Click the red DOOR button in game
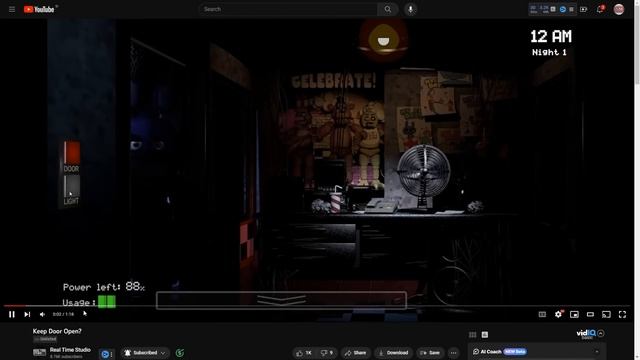This screenshot has height=360, width=640. point(72,153)
